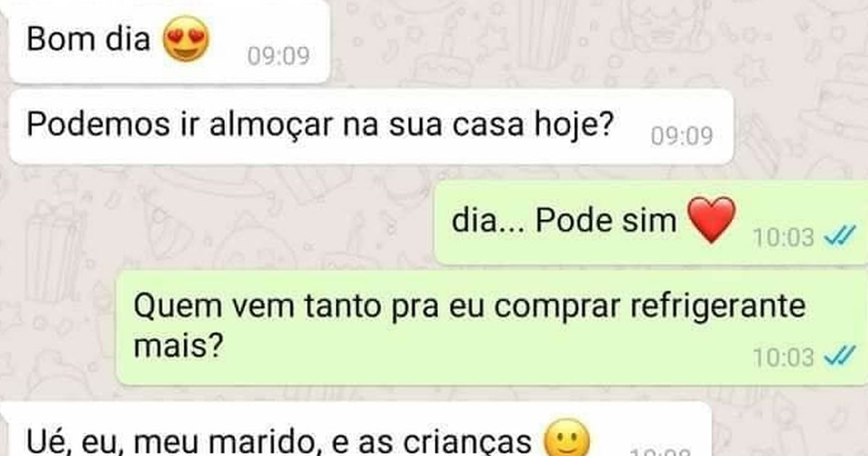Tap blue double-check on refrigerante message
This screenshot has height=456, width=868.
(x=839, y=357)
